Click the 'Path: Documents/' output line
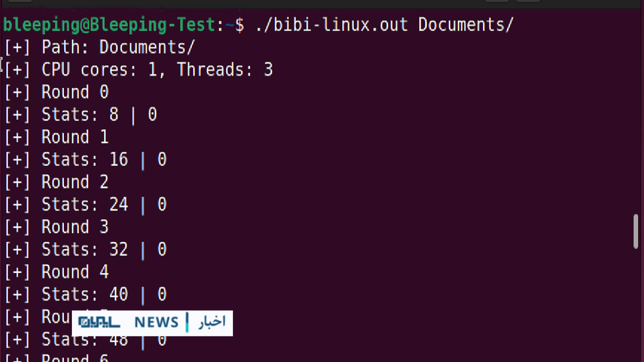 coord(99,47)
